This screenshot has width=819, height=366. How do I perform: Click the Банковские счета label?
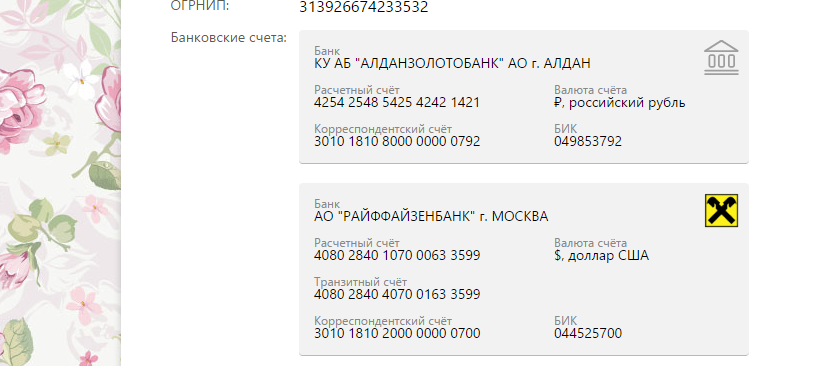pyautogui.click(x=229, y=38)
